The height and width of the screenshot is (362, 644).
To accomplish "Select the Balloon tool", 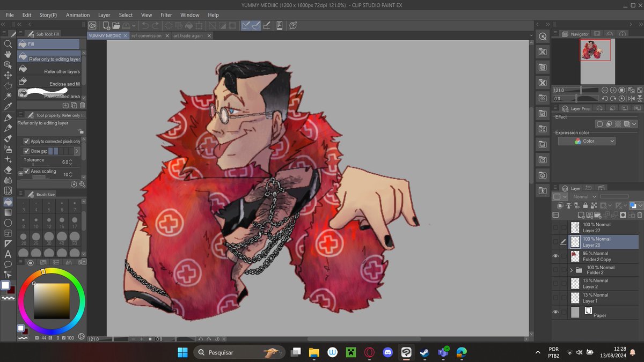I will [8, 264].
